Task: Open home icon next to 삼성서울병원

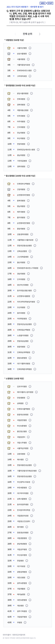Action: tap(30, 54)
